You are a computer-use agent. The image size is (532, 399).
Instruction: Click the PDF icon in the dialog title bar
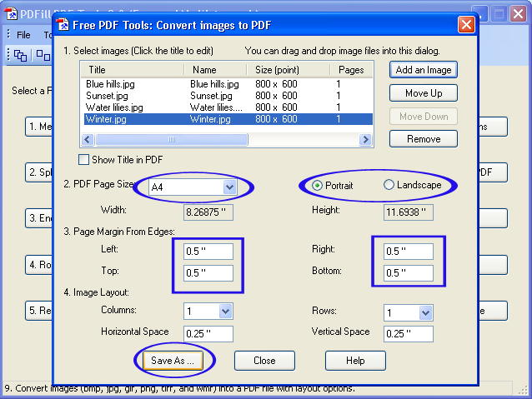pos(63,25)
